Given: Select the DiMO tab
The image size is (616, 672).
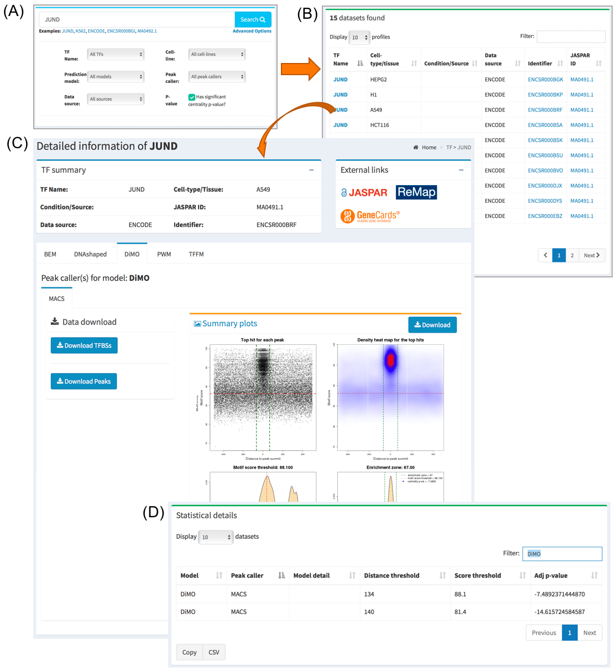Looking at the screenshot, I should point(132,254).
